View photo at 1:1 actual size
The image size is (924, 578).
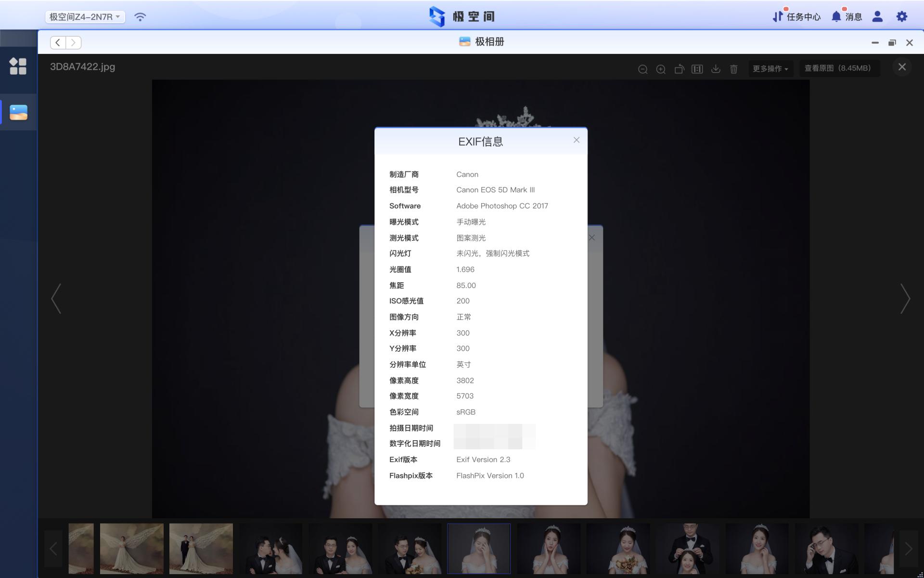tap(697, 69)
